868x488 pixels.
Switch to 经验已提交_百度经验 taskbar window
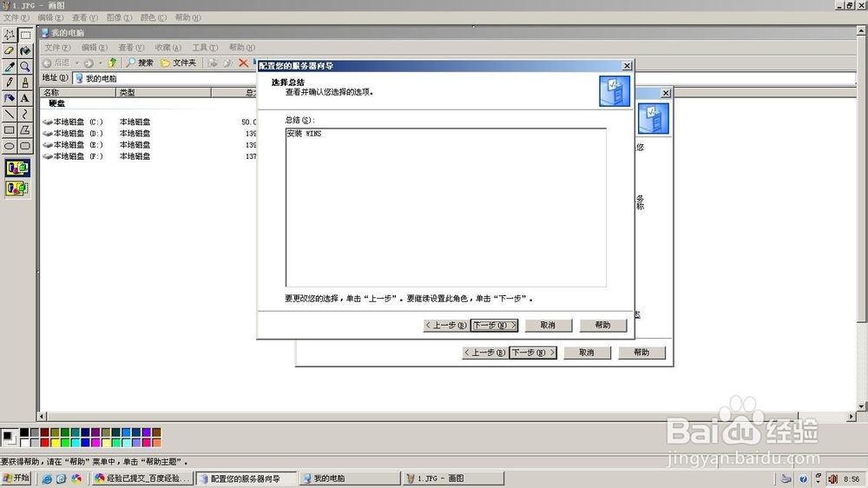pos(143,478)
